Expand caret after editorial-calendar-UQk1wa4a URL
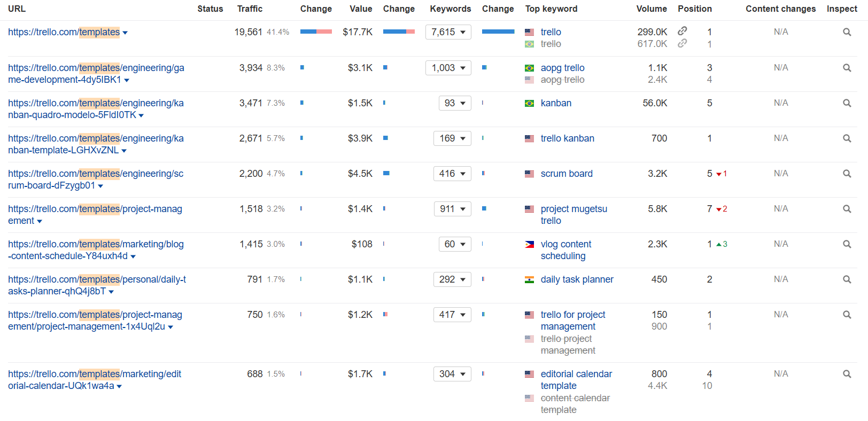The image size is (868, 421). pos(119,387)
